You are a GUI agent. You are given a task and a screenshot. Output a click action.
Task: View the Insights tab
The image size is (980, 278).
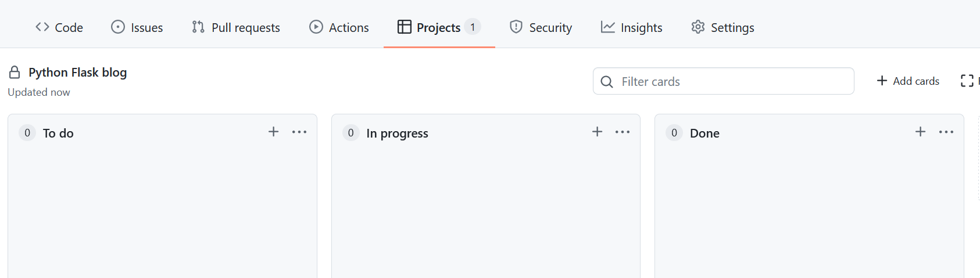click(632, 27)
